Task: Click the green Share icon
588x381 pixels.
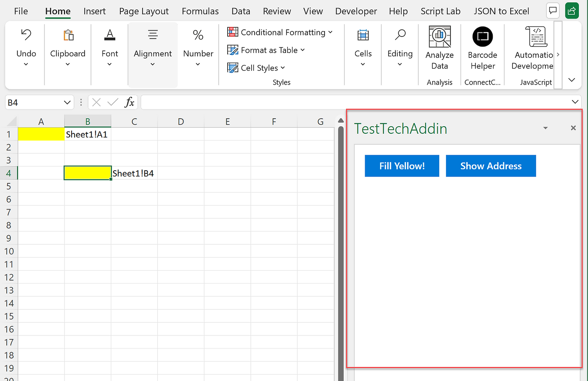Action: point(572,11)
